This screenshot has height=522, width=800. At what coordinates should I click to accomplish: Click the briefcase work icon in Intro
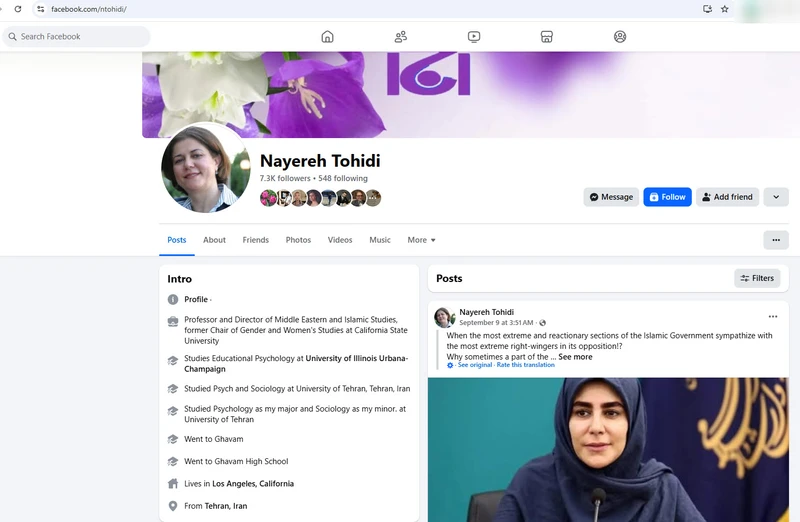pos(173,321)
